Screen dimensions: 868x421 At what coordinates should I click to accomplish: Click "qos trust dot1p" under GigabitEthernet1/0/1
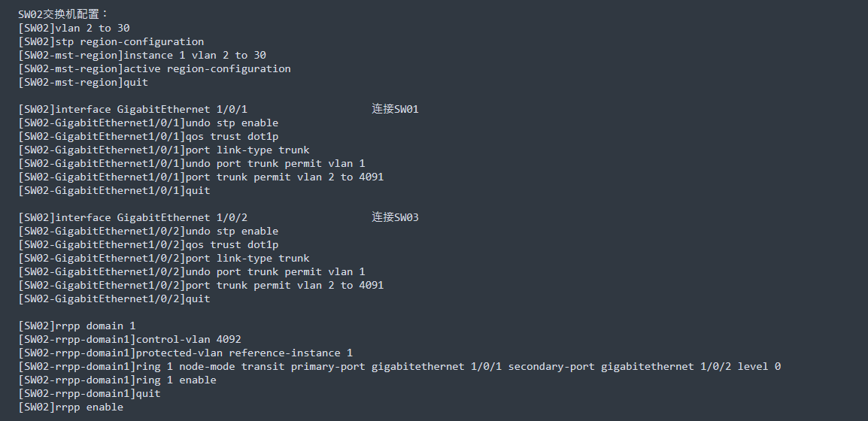coord(232,136)
